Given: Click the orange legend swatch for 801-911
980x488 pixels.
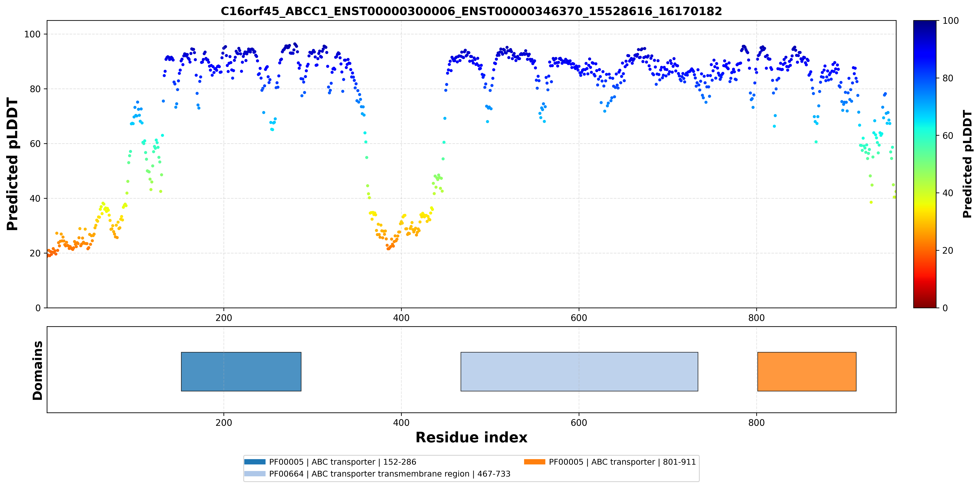Looking at the screenshot, I should coord(535,462).
